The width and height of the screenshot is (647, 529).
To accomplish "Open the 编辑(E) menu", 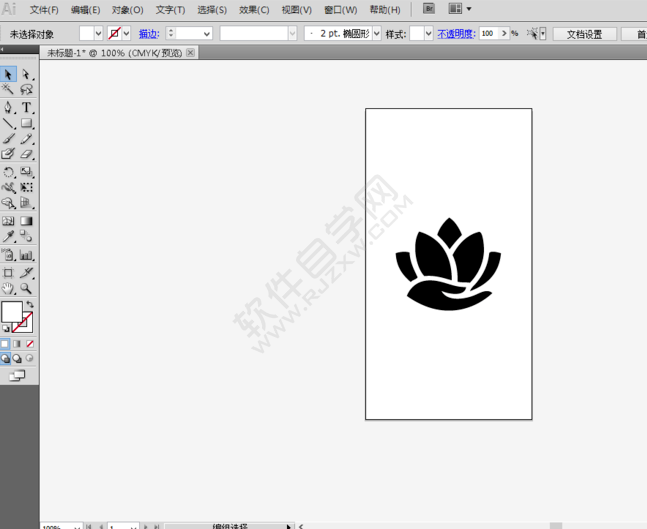I will click(x=85, y=10).
